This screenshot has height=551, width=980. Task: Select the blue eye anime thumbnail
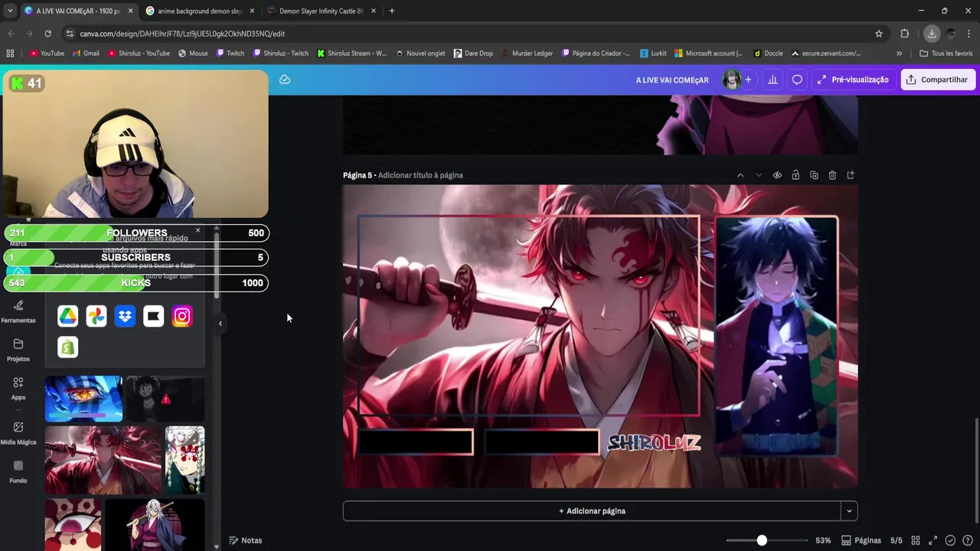coord(83,398)
